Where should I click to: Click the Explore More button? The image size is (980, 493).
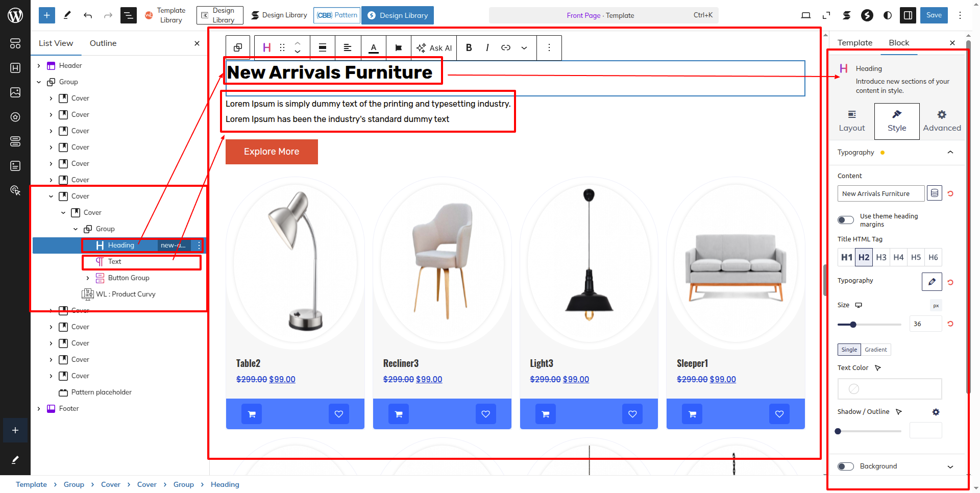tap(272, 152)
